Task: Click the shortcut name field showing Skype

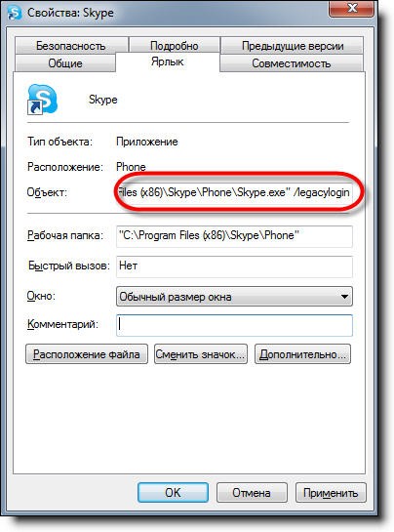Action: pos(103,100)
